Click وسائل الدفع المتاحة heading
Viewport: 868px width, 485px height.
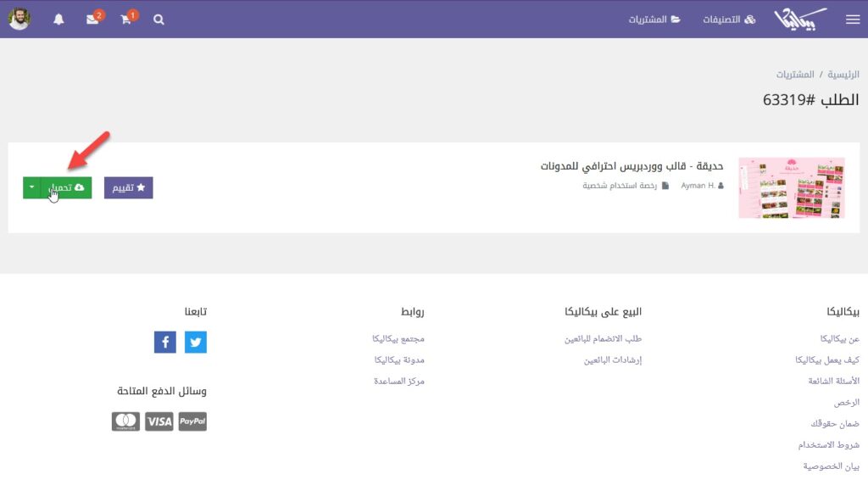tap(162, 391)
